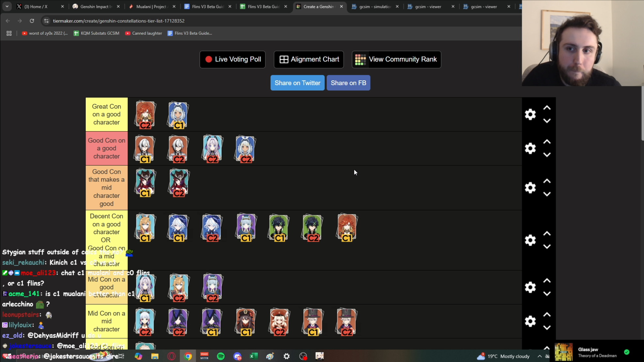Viewport: 644px width, 362px height.
Task: Open settings gear for Great Con row
Action: coord(530,114)
